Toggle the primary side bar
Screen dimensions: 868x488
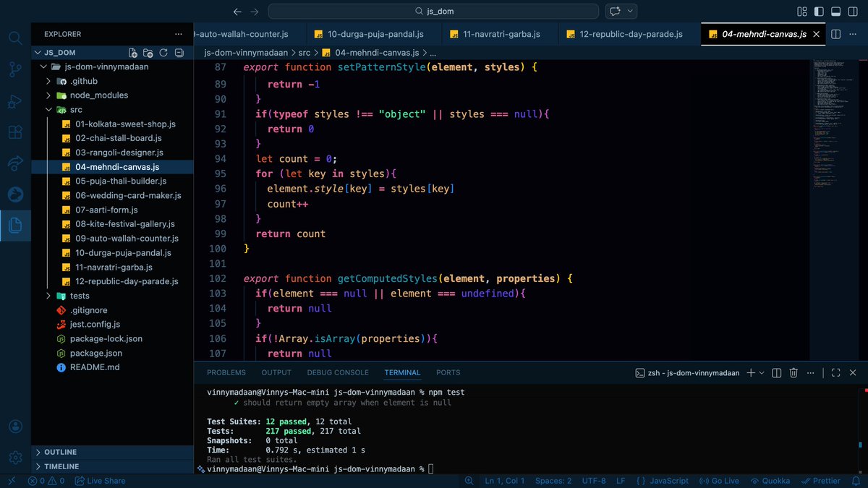click(x=819, y=12)
